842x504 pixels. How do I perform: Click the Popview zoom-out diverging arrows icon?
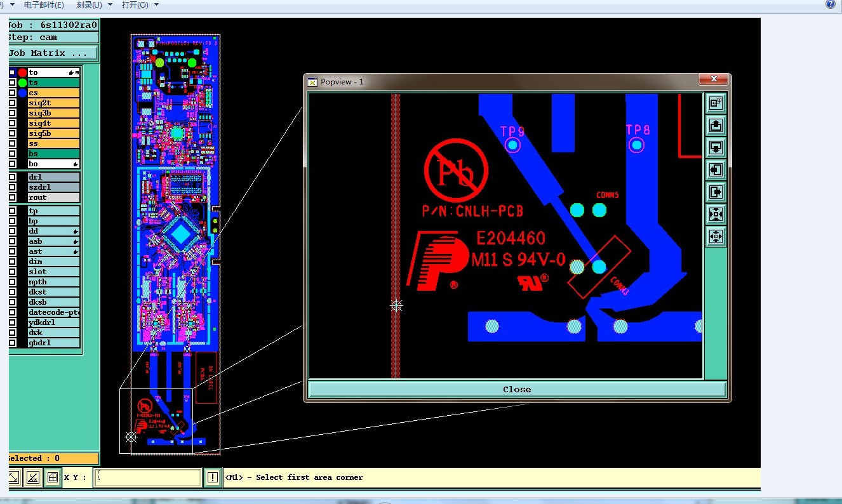coord(716,237)
